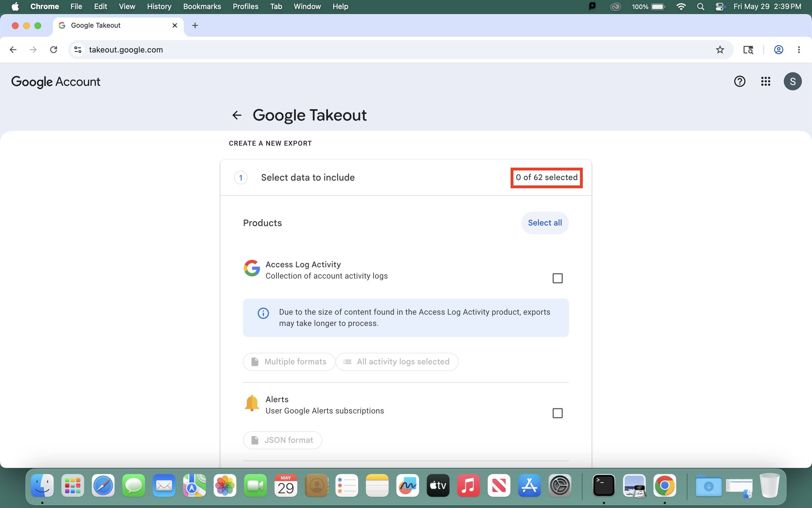Image resolution: width=812 pixels, height=508 pixels.
Task: Click the Select all button
Action: 545,223
